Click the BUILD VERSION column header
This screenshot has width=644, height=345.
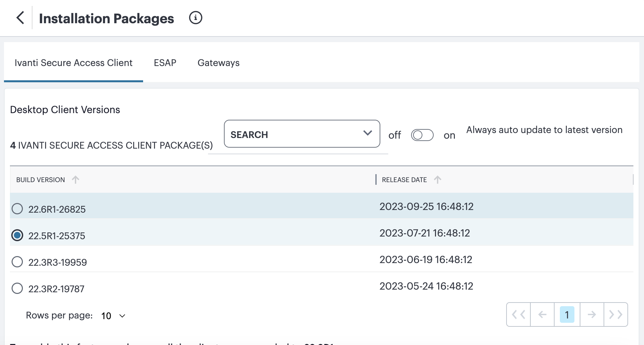tap(40, 180)
